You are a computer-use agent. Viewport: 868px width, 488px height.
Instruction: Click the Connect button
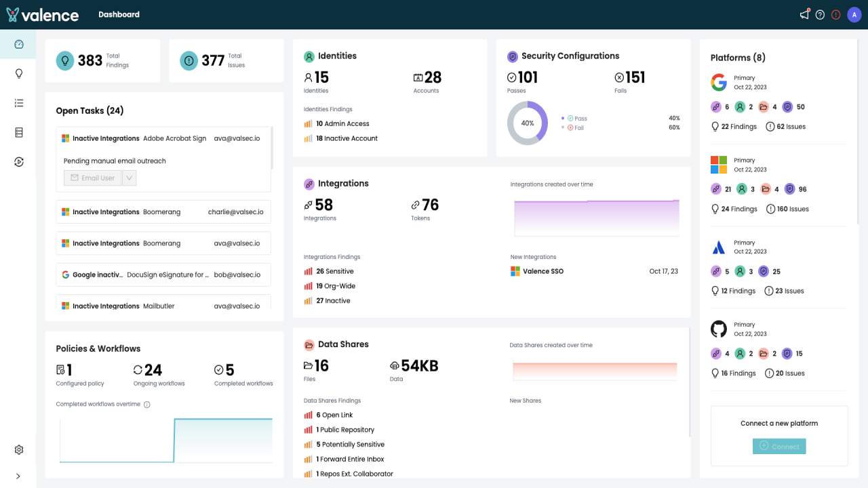779,447
